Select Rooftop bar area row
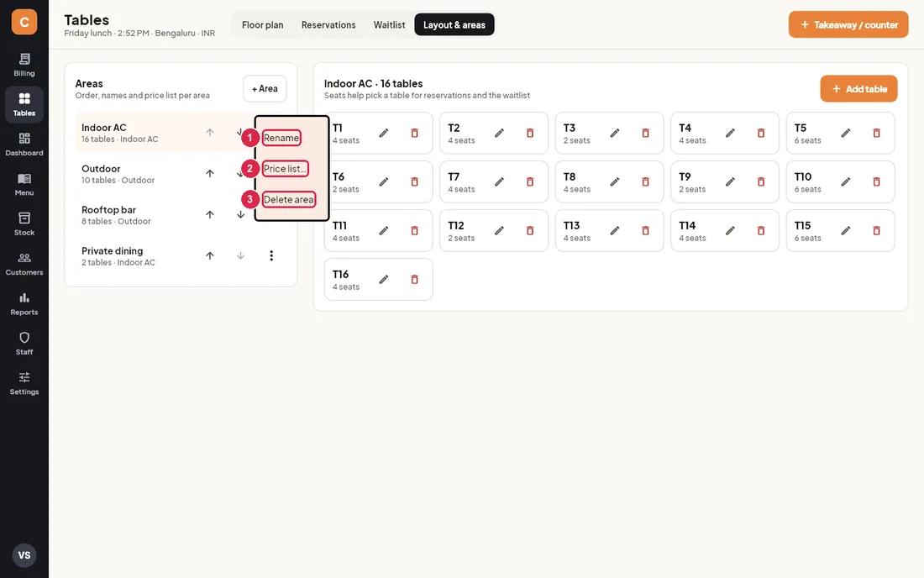Viewport: 924px width, 578px height. (181, 215)
